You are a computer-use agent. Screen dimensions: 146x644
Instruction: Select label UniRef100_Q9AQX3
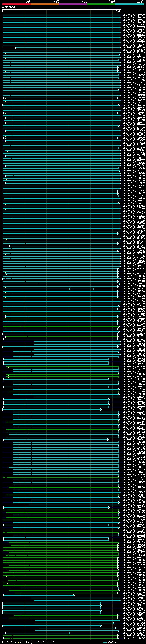pyautogui.click(x=134, y=344)
